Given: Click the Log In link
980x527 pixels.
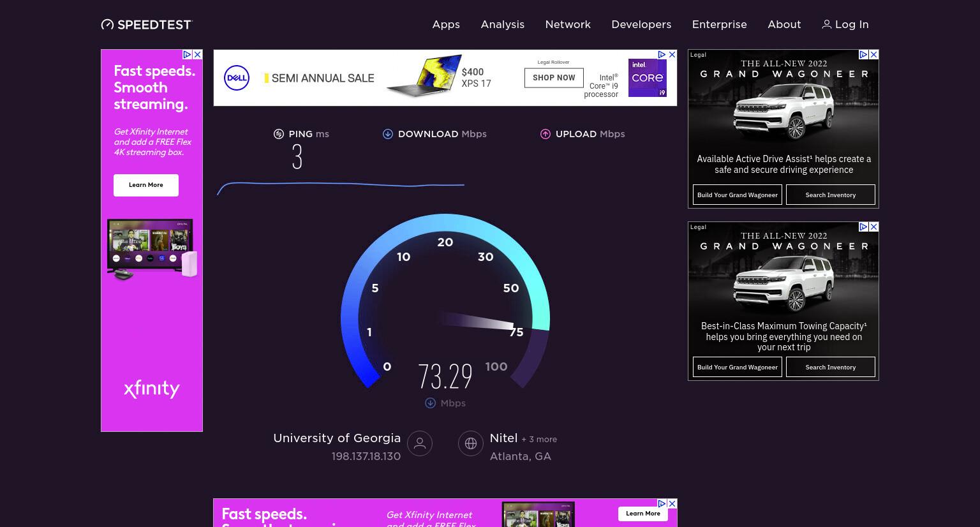Looking at the screenshot, I should point(845,24).
